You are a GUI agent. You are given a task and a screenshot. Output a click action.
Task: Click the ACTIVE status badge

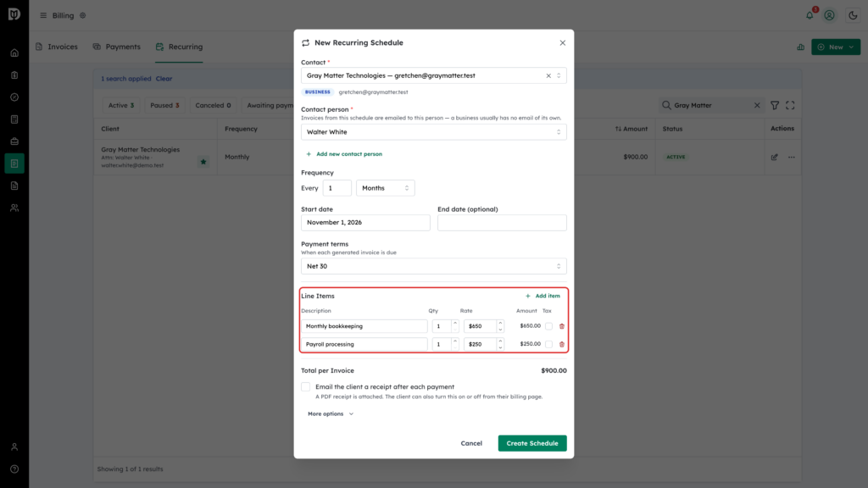click(x=676, y=157)
